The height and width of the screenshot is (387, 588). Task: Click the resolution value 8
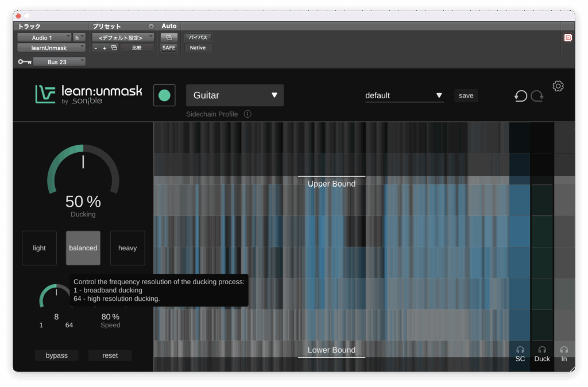pyautogui.click(x=56, y=317)
